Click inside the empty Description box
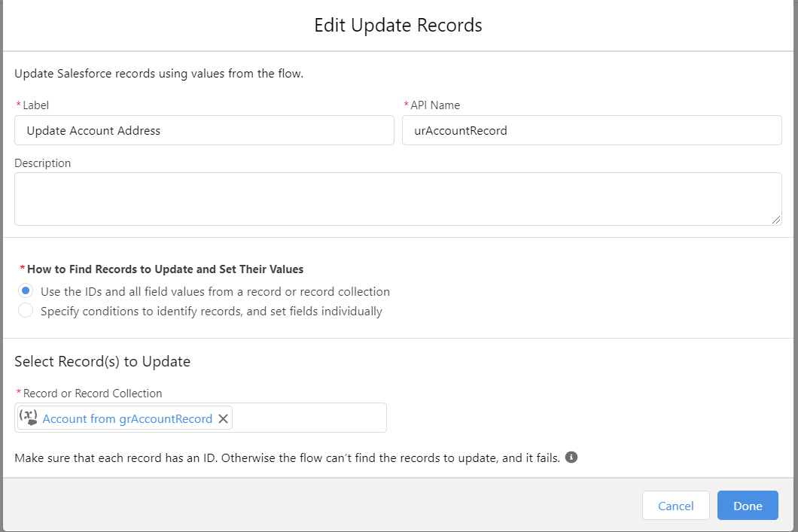This screenshot has height=532, width=798. 397,198
